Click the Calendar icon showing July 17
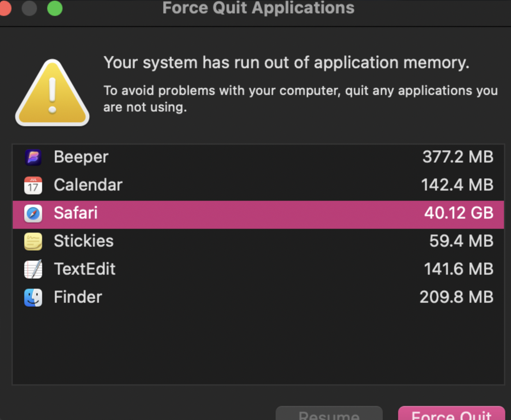Viewport: 511px width, 420px height. pyautogui.click(x=33, y=185)
